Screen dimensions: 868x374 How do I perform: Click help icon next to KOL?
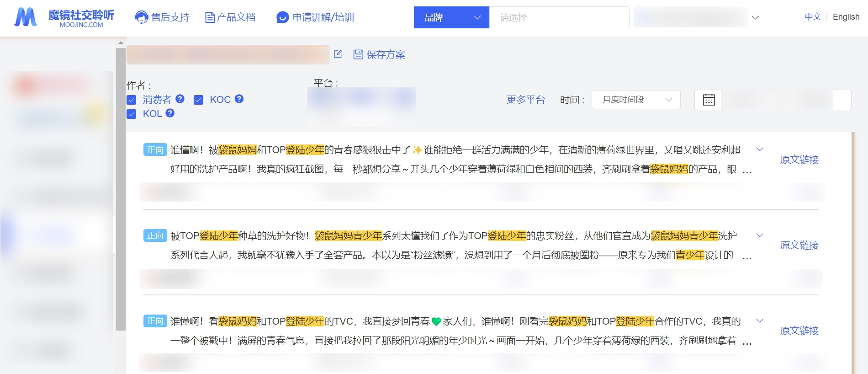[170, 113]
